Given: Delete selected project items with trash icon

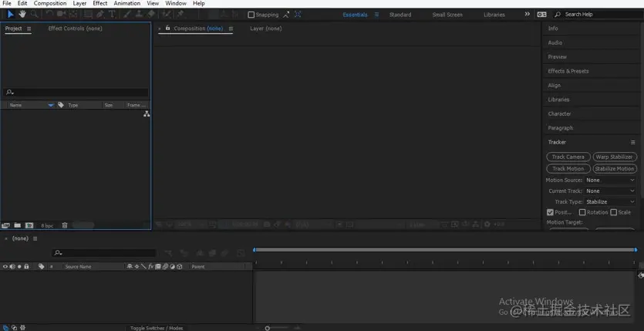Looking at the screenshot, I should click(65, 225).
